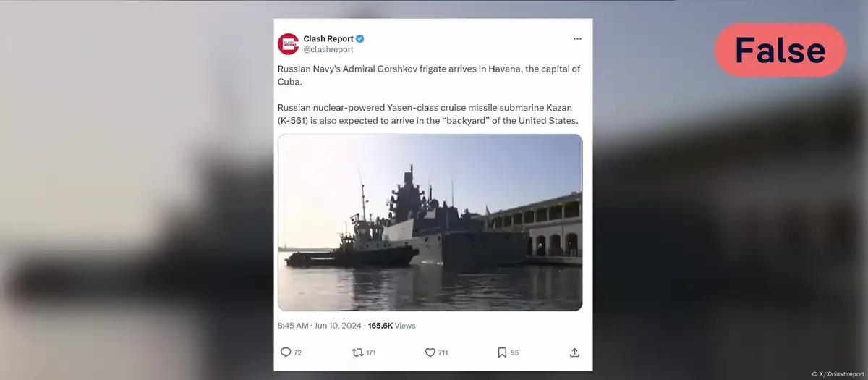Open the three-dot more options menu
Image resolution: width=868 pixels, height=380 pixels.
(576, 39)
